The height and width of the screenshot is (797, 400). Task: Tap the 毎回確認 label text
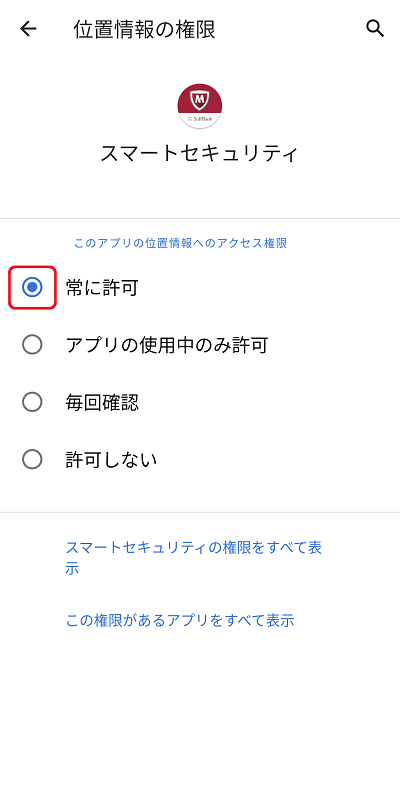click(102, 403)
